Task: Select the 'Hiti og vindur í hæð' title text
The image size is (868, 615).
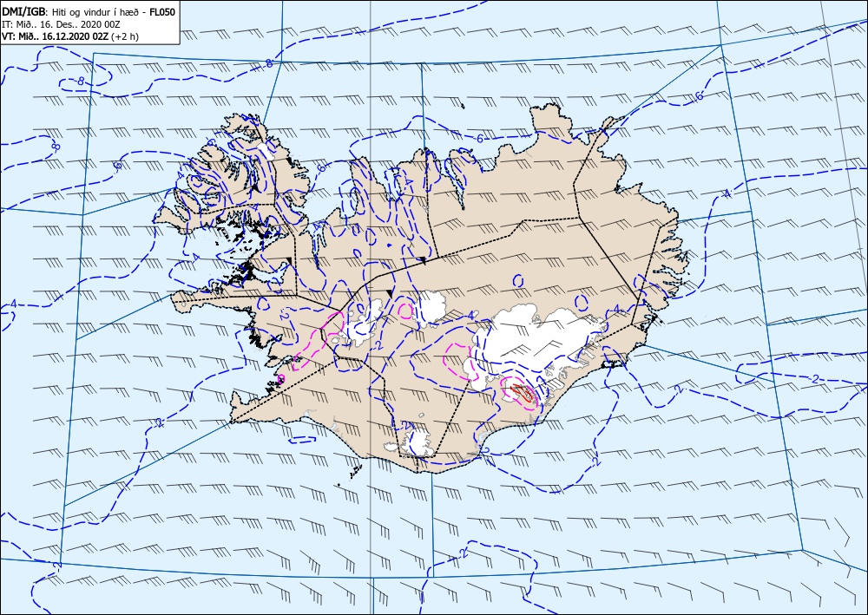Action: pos(97,12)
